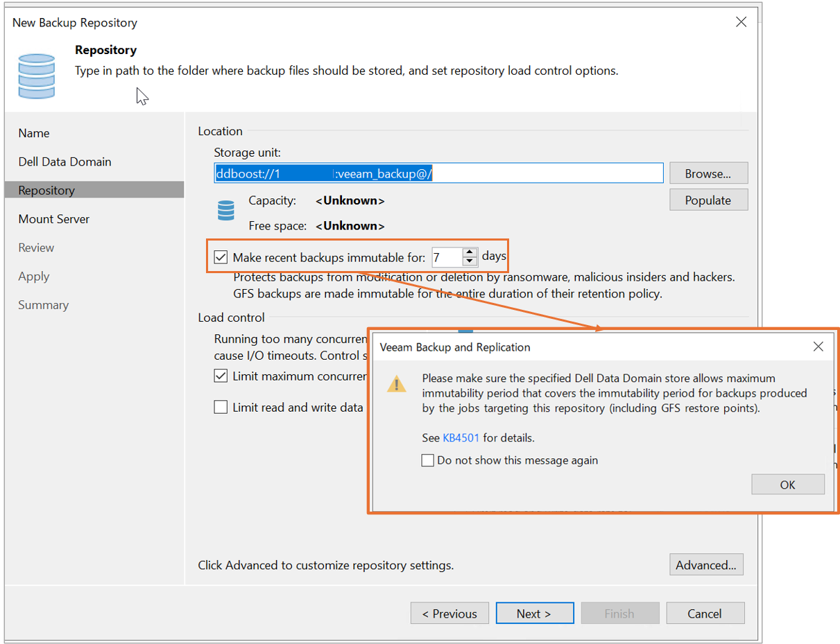Click the Populate button
Screen dimensions: 840x644
(708, 200)
